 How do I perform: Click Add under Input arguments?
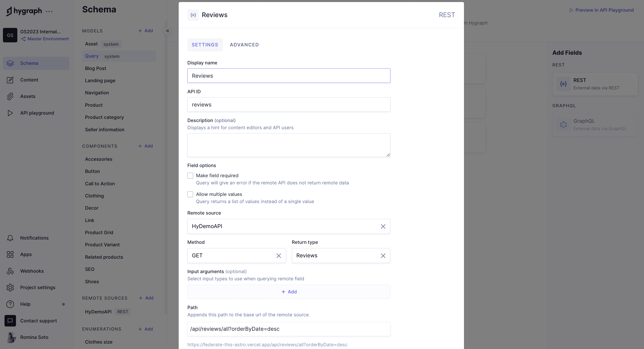pos(289,292)
